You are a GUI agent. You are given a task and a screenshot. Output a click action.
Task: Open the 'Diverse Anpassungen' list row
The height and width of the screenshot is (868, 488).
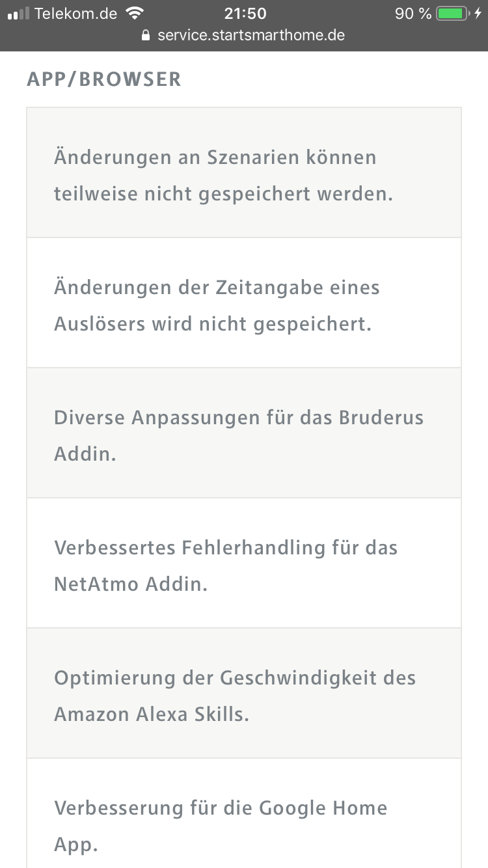(x=244, y=433)
